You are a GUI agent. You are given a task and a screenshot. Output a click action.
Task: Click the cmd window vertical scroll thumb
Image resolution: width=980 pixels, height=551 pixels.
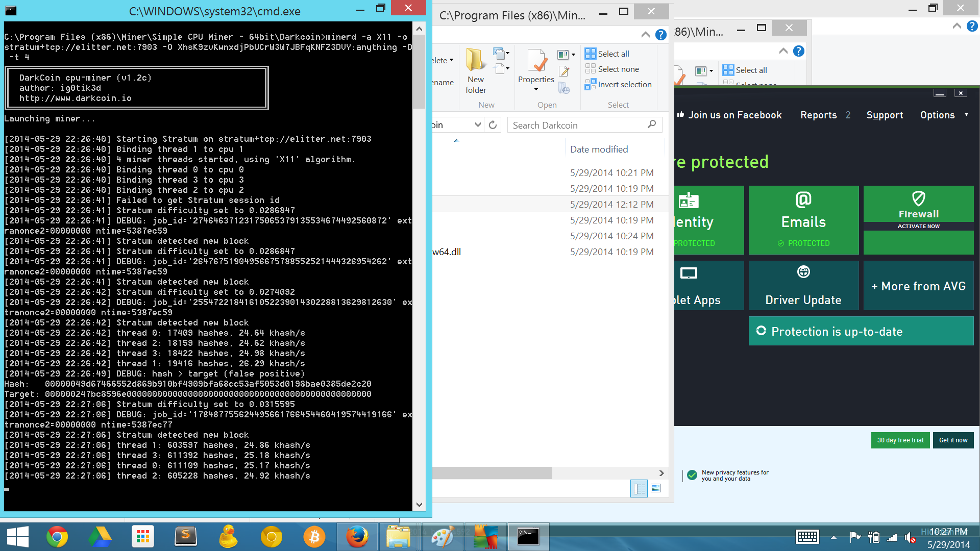[x=419, y=71]
